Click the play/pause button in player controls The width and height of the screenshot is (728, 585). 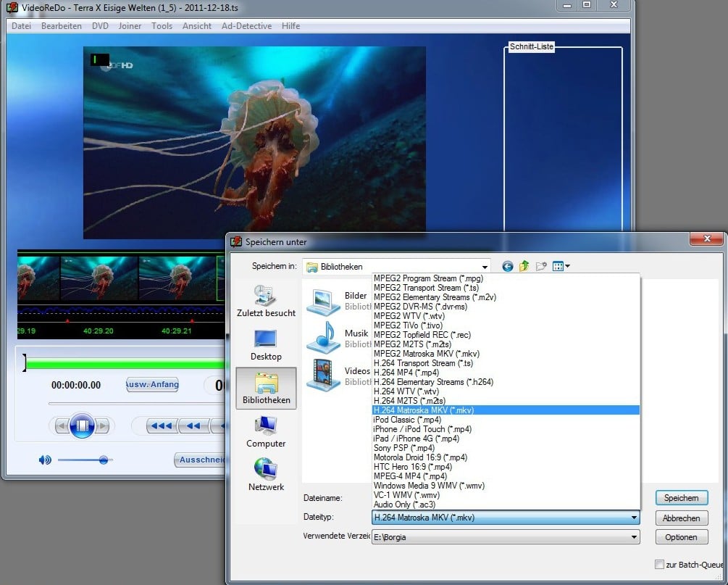tap(82, 426)
